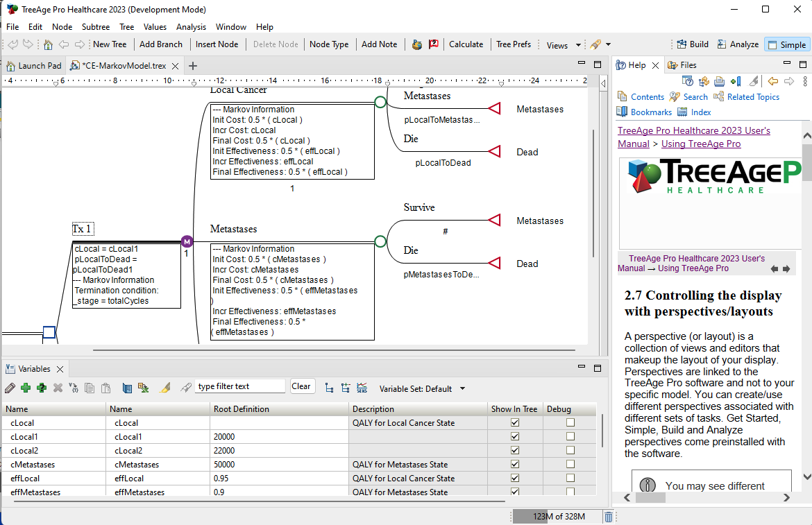Click the globe/bucket icon beside Add Note
Screen dimensions: 812x525
pyautogui.click(x=417, y=44)
